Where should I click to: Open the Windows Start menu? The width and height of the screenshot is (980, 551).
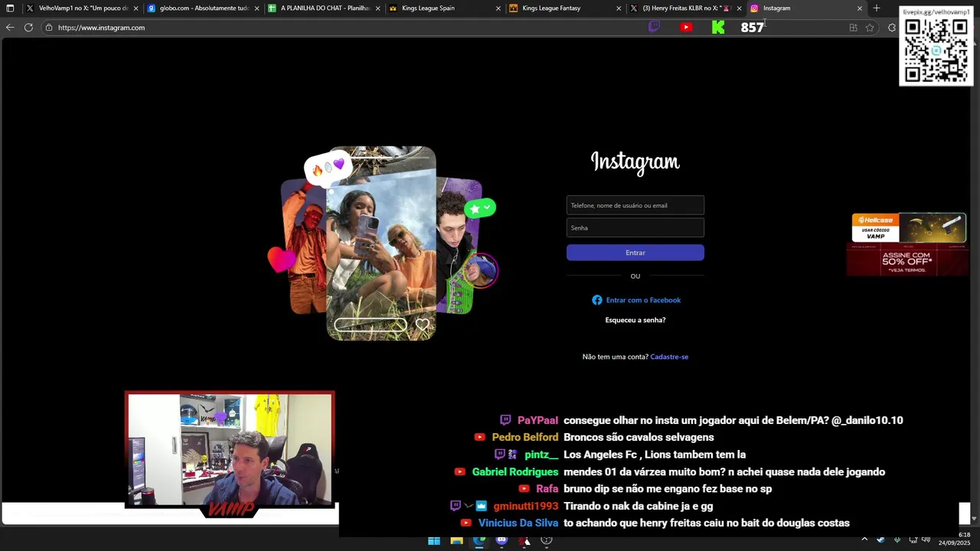(x=434, y=540)
